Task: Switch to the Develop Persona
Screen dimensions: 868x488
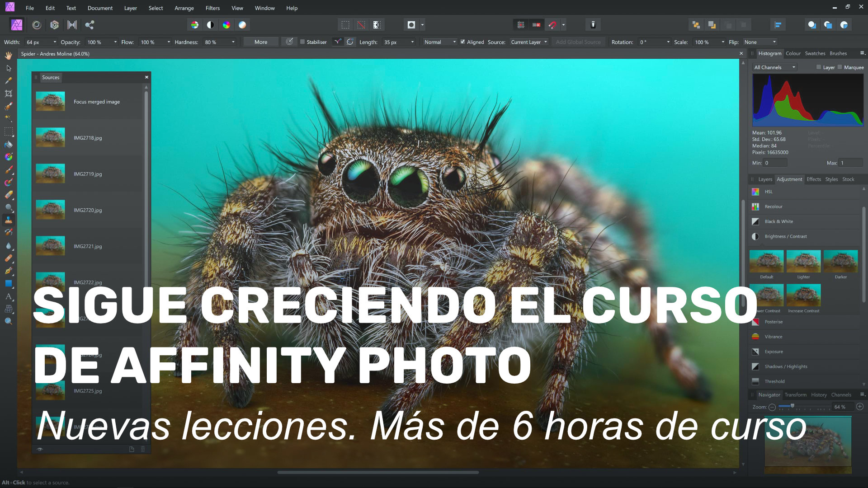Action: pos(54,25)
